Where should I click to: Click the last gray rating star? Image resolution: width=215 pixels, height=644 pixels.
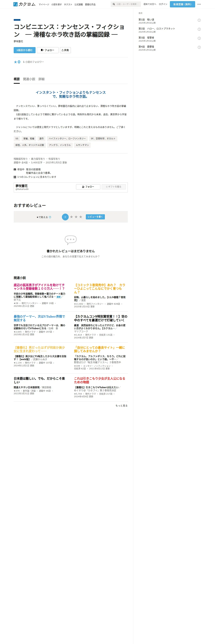81,217
